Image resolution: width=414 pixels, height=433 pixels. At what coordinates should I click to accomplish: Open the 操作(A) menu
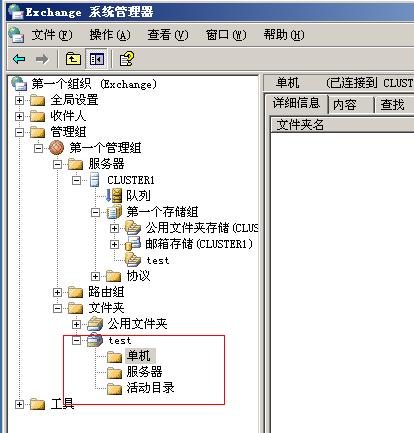coord(110,35)
